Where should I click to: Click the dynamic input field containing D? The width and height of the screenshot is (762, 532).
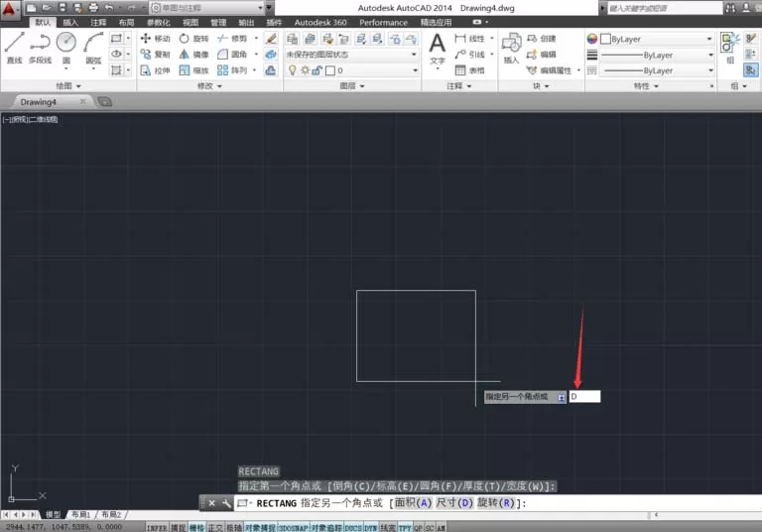584,397
